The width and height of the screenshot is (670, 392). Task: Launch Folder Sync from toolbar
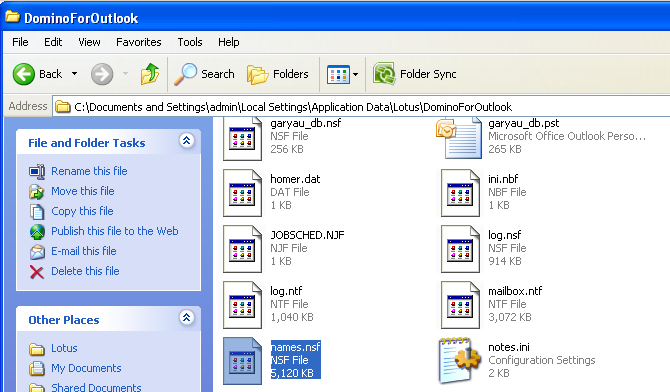pyautogui.click(x=414, y=74)
